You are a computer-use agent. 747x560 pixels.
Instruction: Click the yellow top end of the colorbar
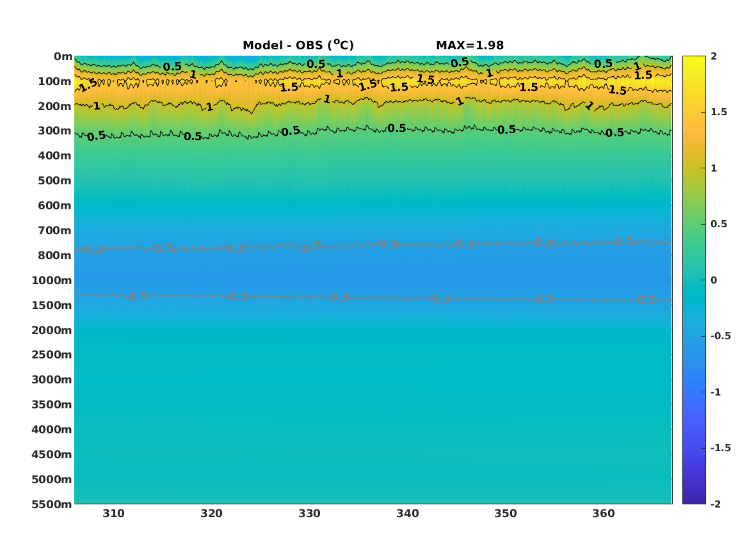[694, 60]
